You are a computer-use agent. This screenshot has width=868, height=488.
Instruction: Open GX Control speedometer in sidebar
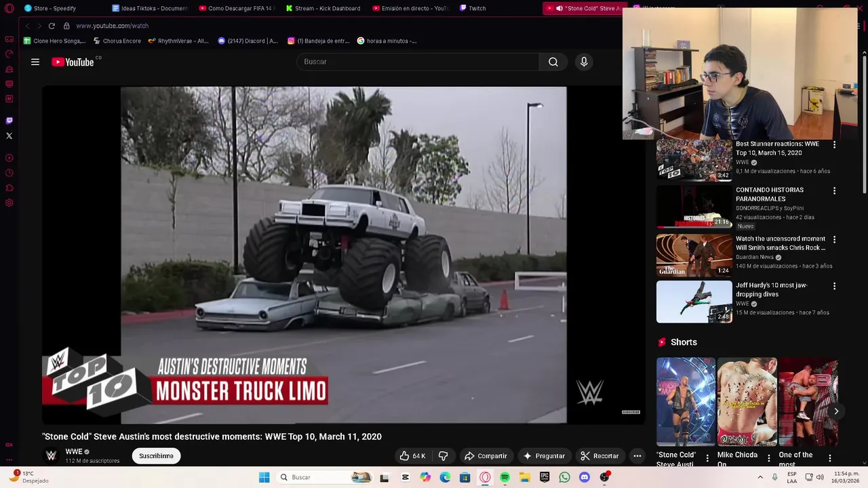[9, 54]
